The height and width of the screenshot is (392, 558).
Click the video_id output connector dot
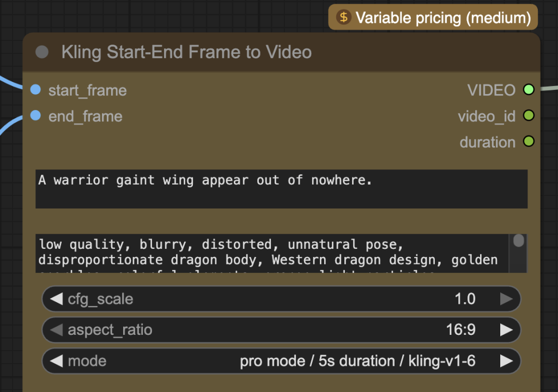(x=528, y=115)
